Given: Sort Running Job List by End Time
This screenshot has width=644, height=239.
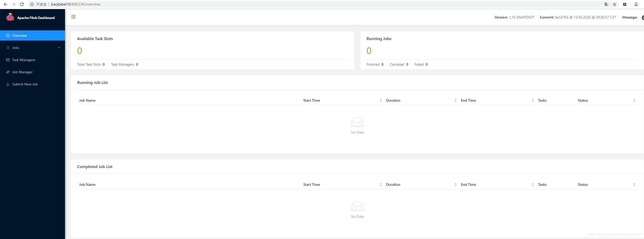Looking at the screenshot, I should click(x=533, y=101).
